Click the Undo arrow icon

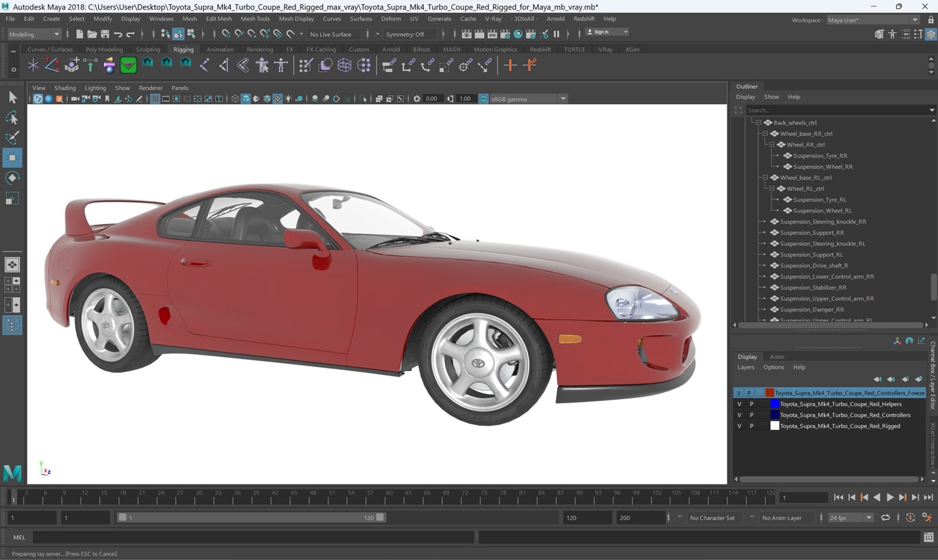pos(118,34)
